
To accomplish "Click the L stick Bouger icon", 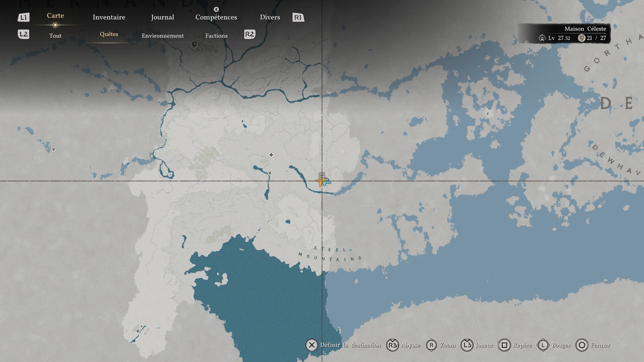I will click(x=543, y=345).
